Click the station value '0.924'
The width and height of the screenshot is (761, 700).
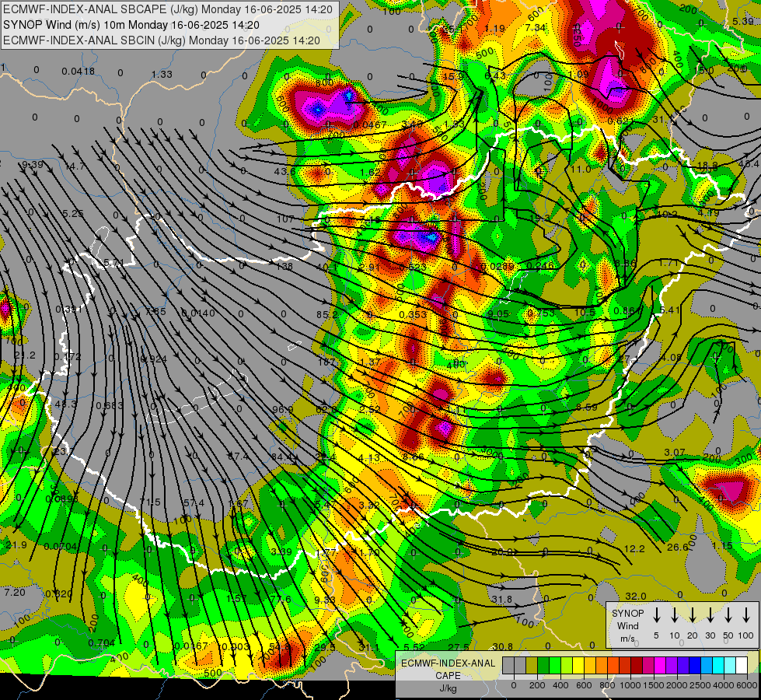pos(153,359)
